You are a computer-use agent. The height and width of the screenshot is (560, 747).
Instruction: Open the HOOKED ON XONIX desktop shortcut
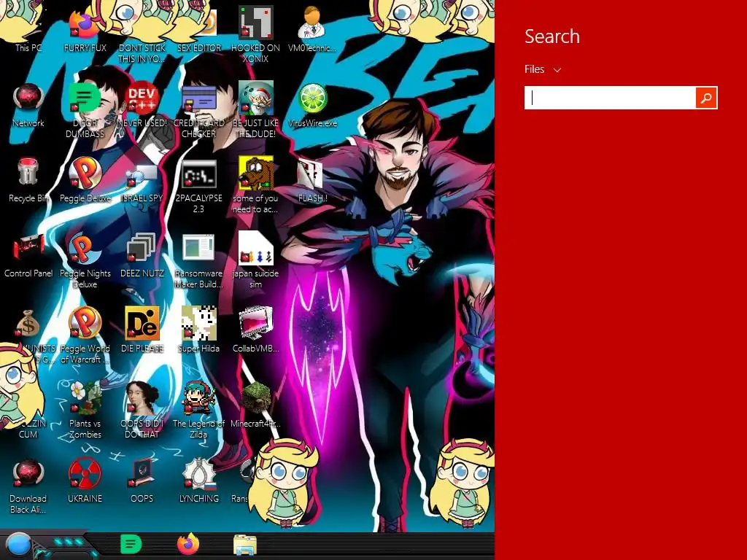pos(255,34)
